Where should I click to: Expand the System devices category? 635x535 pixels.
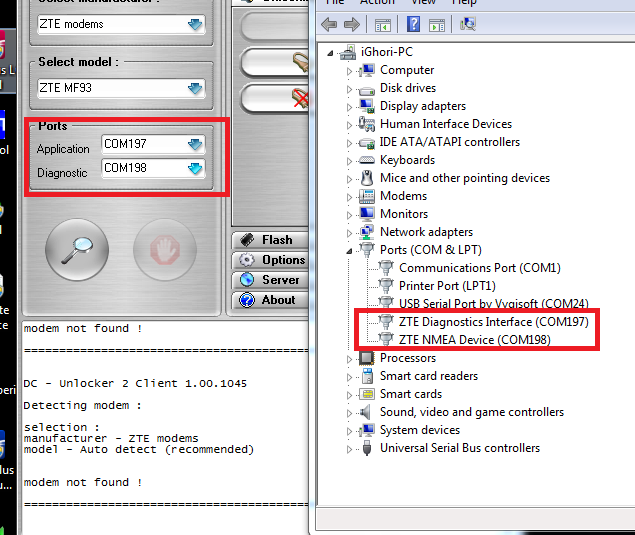coord(349,431)
